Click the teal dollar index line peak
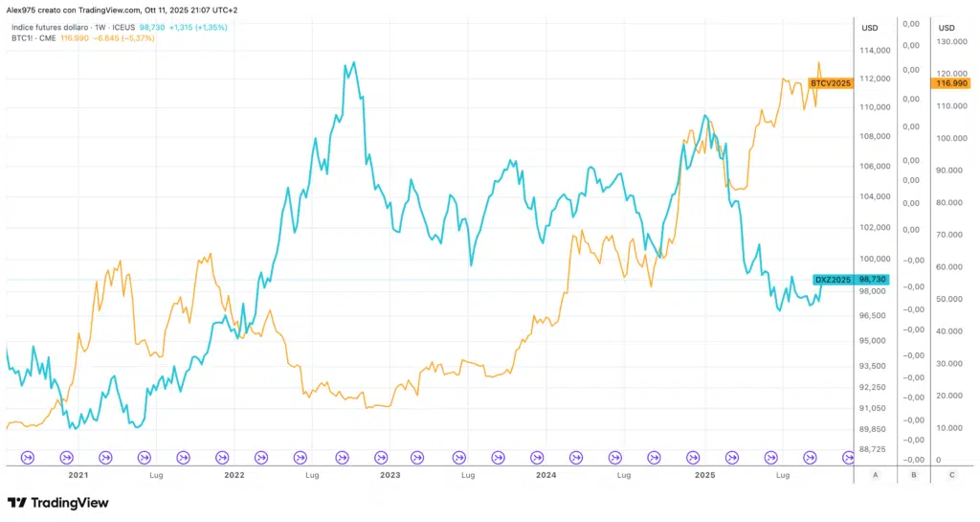 coord(354,63)
